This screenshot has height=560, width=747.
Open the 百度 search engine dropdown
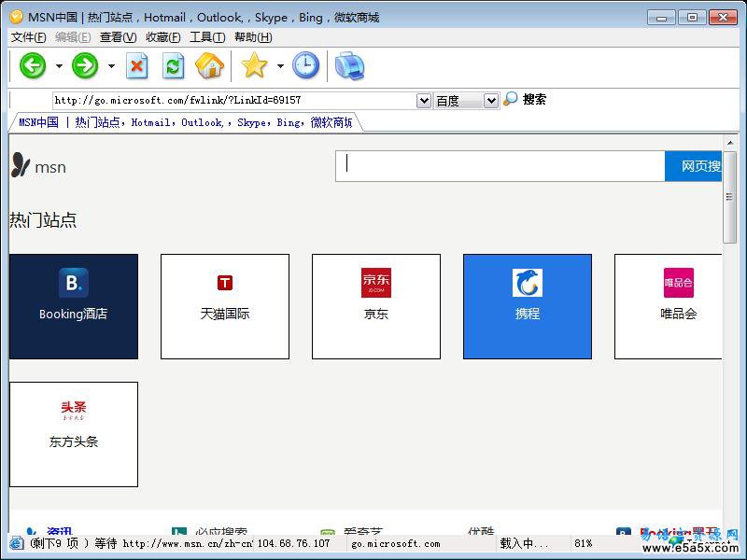(x=491, y=101)
